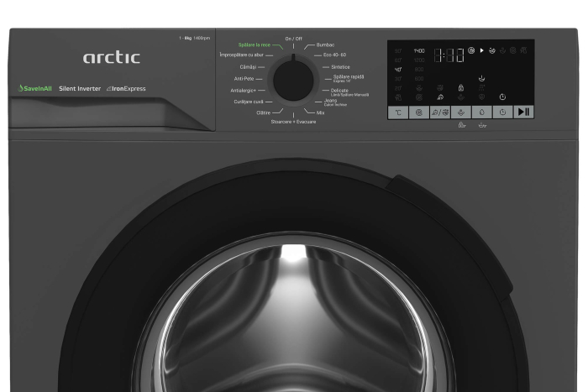Viewport: 588px width, 392px height.
Task: Tap the spin speed selection button
Action: click(x=419, y=112)
